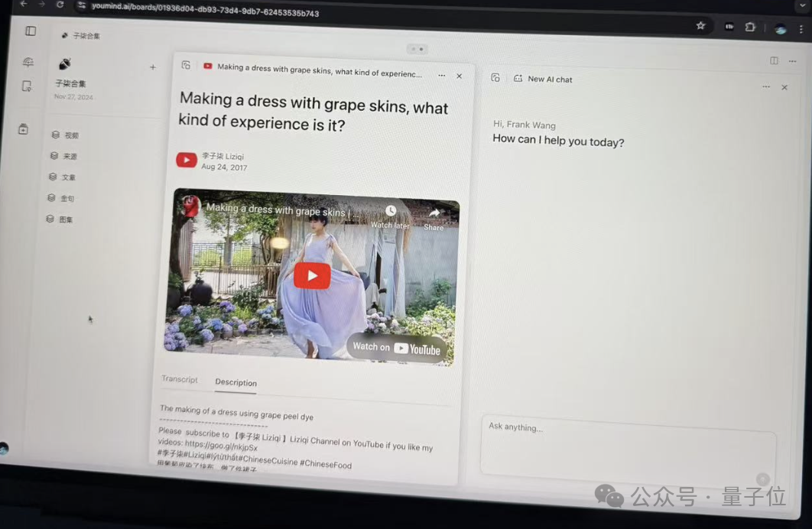Click the 李子柒 Liziqi channel name
The image size is (812, 529).
point(222,156)
